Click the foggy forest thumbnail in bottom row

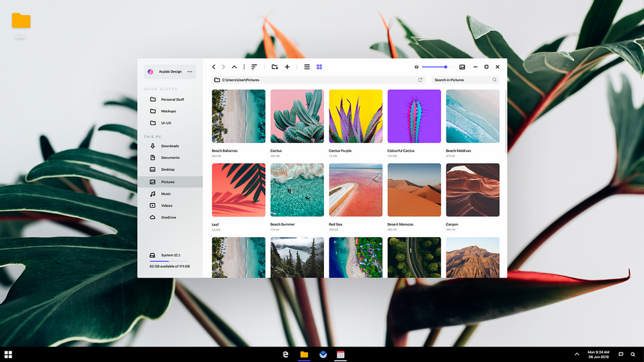(x=297, y=257)
